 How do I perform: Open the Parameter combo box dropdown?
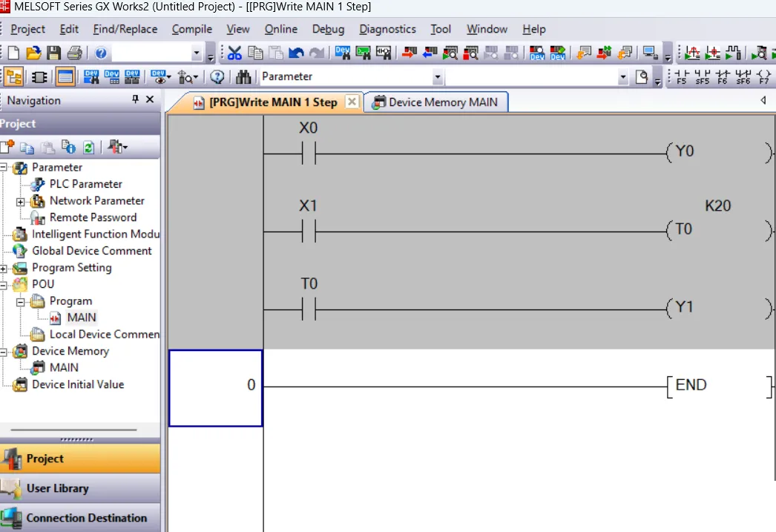(438, 76)
